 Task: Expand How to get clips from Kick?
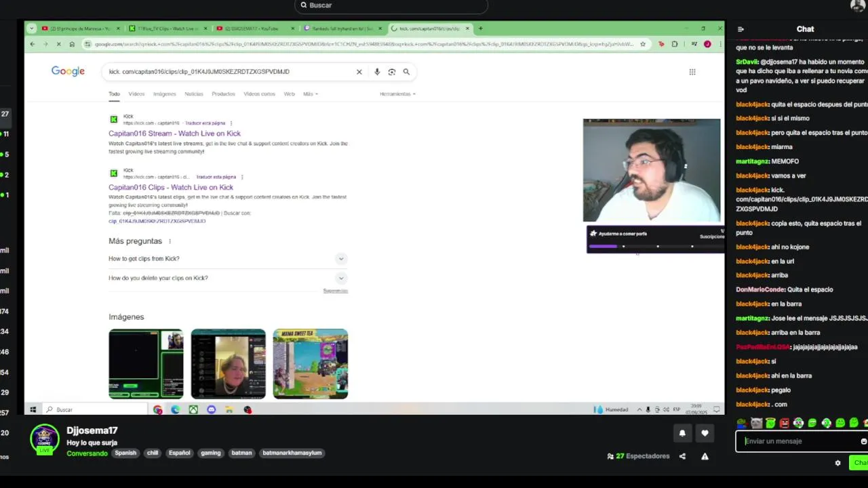228,259
